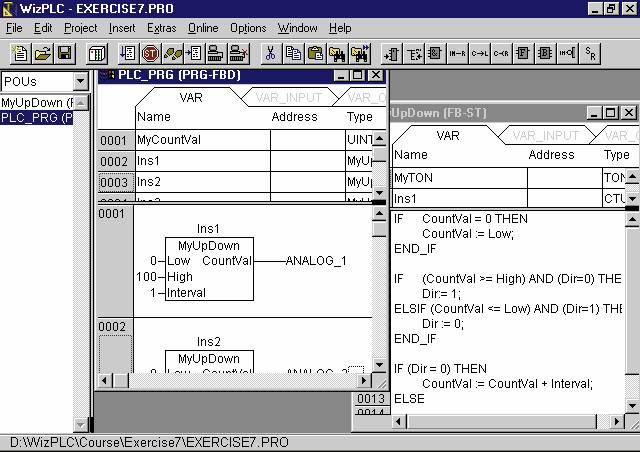This screenshot has width=640, height=452.
Task: Click the High input value 100
Action: [146, 277]
